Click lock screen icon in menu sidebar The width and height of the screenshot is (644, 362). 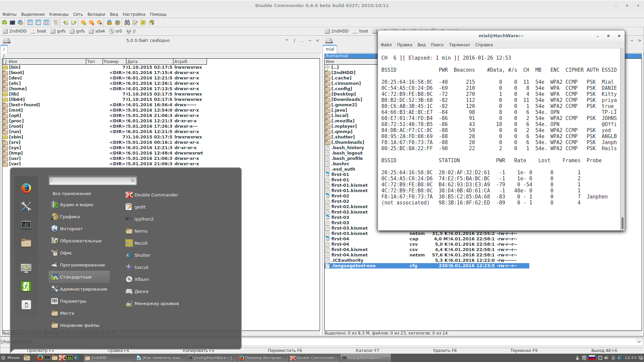pos(26,268)
